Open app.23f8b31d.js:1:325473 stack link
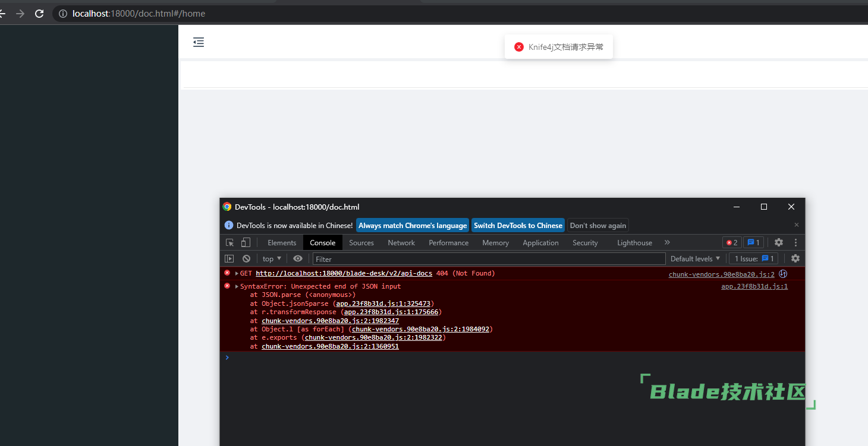The height and width of the screenshot is (446, 868). click(383, 303)
